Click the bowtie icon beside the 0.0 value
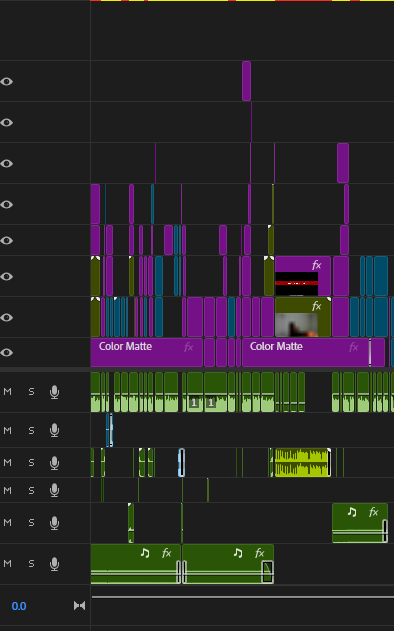 tap(79, 606)
